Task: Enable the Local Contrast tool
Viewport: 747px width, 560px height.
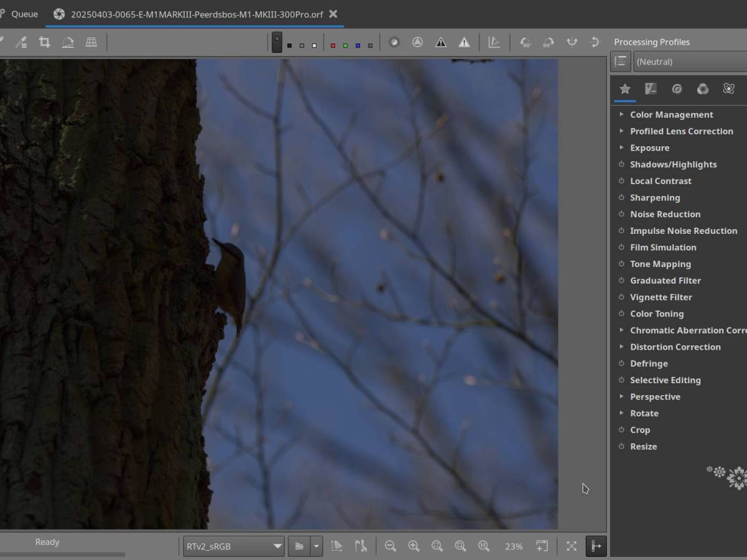Action: tap(621, 181)
